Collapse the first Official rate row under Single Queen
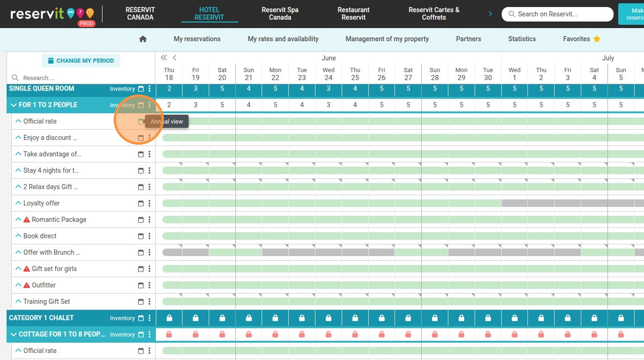 [x=18, y=121]
